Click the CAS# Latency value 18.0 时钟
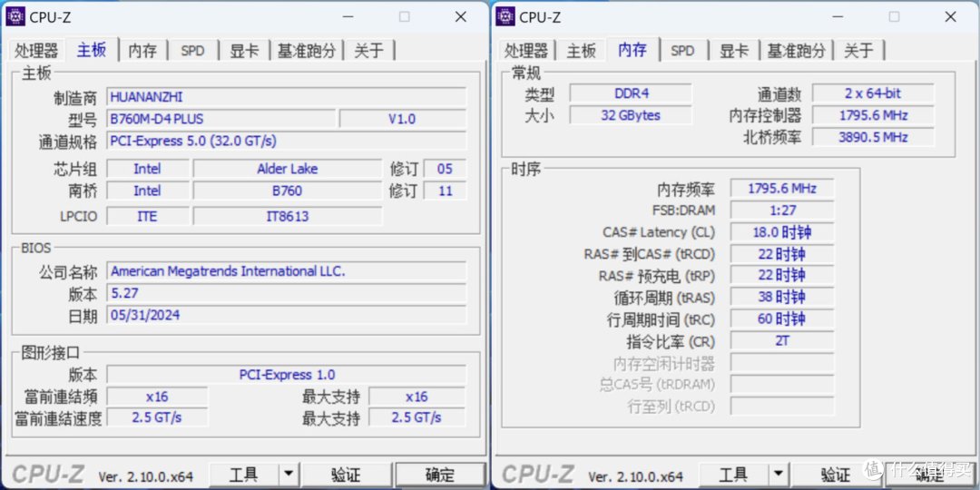This screenshot has height=490, width=980. coord(782,232)
